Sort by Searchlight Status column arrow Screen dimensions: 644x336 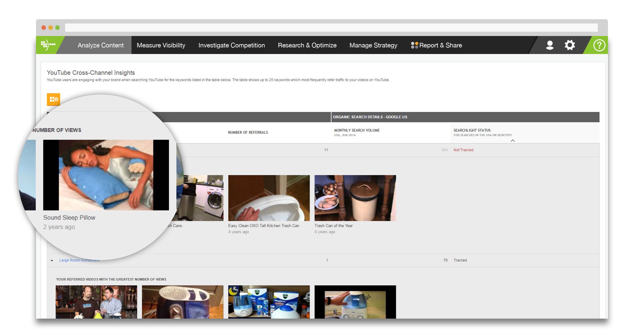pyautogui.click(x=513, y=140)
